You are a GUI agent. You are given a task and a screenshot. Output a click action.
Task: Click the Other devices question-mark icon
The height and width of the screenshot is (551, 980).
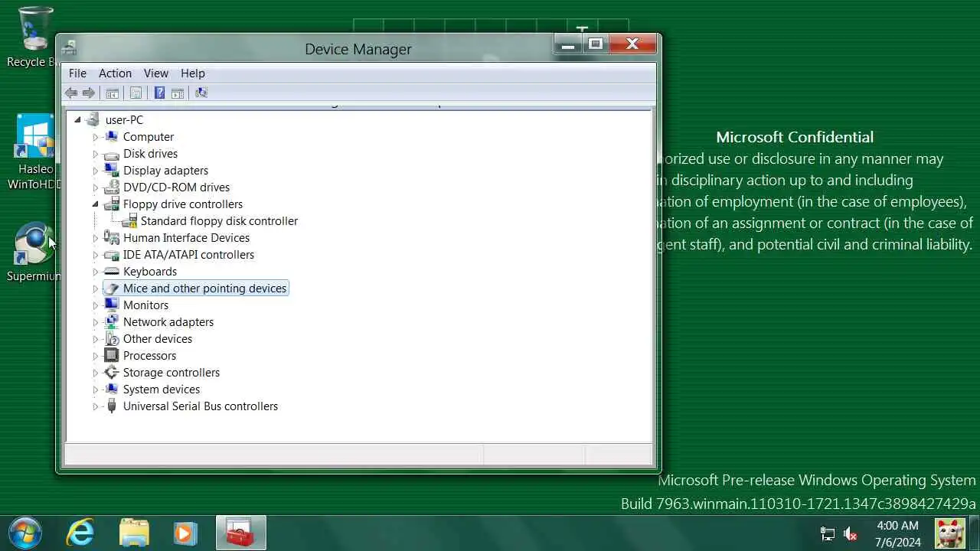coord(112,339)
